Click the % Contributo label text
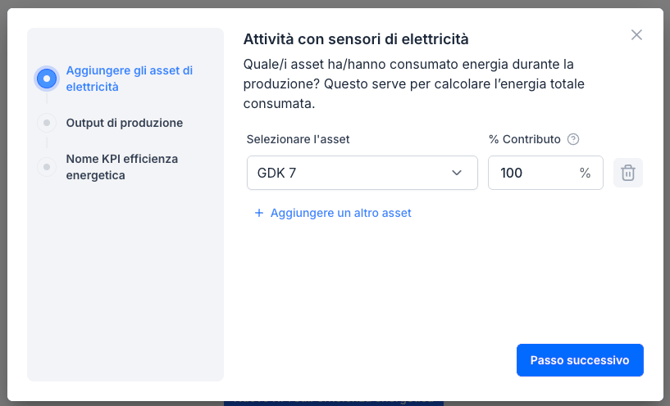Image resolution: width=670 pixels, height=406 pixels. coord(524,140)
